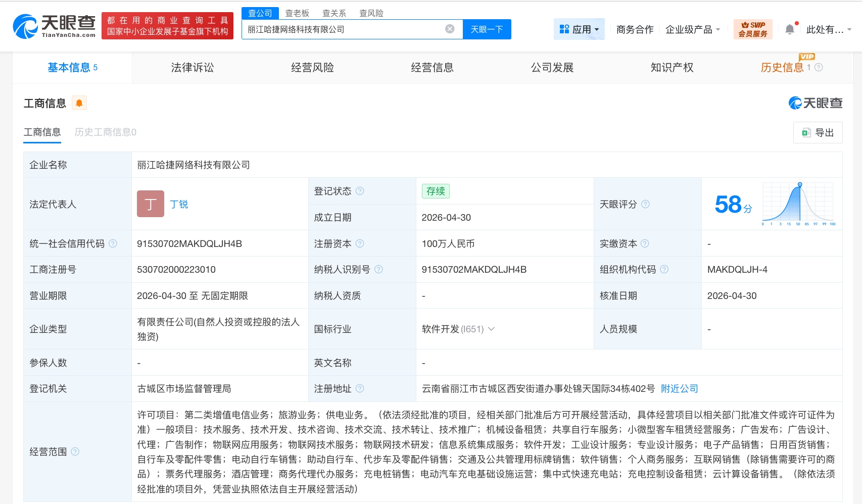
Task: Click credit code 91530702MAKDQLJH4B in 统一社会信用代码 row
Action: point(189,243)
